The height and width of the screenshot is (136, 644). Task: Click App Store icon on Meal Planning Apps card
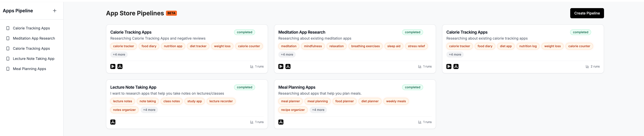point(281,122)
